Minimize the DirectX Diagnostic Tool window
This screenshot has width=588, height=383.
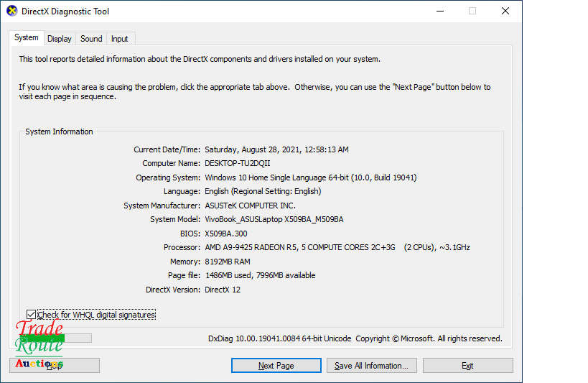[x=439, y=11]
